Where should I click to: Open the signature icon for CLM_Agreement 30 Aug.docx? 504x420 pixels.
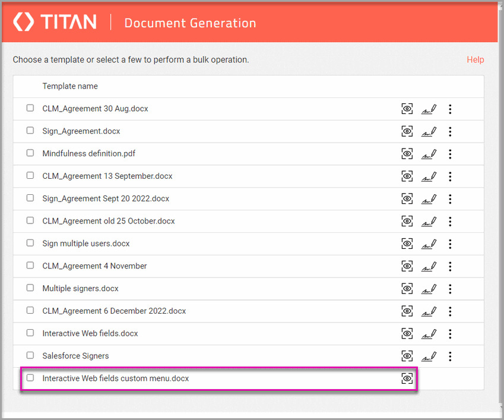pos(429,109)
